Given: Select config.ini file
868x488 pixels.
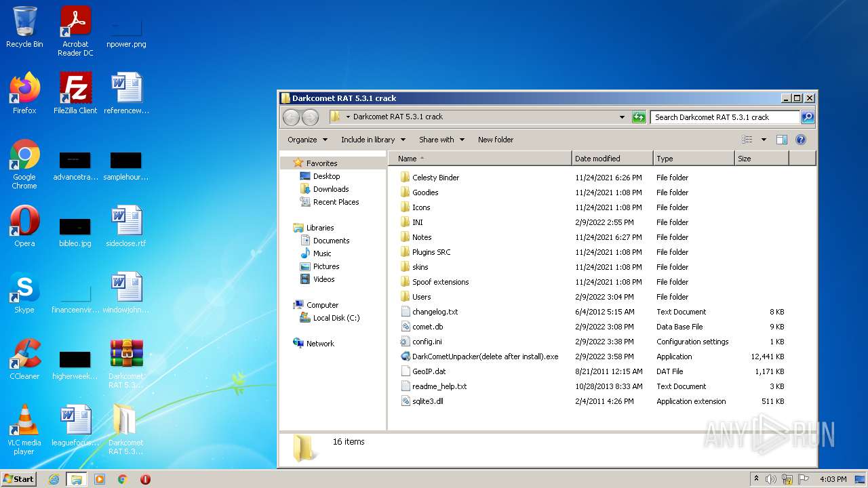Looking at the screenshot, I should (x=427, y=342).
